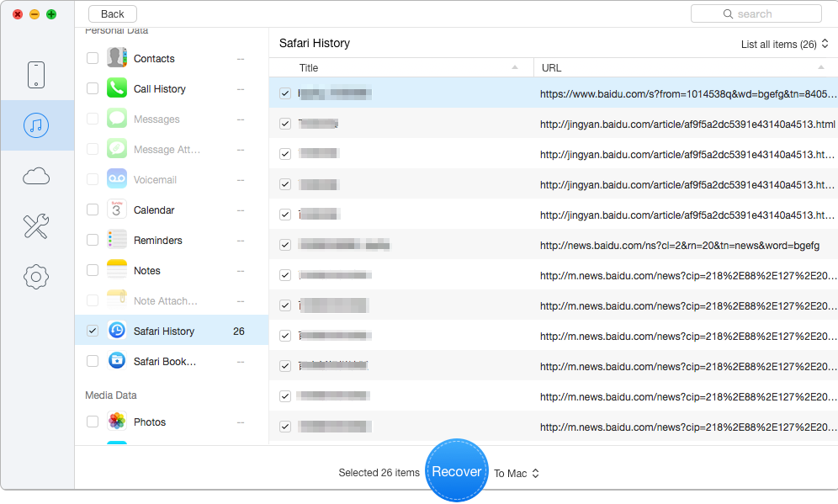Viewport: 838px width, 504px height.
Task: Uncheck the row with www.baidu.com/s?from URL
Action: pyautogui.click(x=285, y=93)
